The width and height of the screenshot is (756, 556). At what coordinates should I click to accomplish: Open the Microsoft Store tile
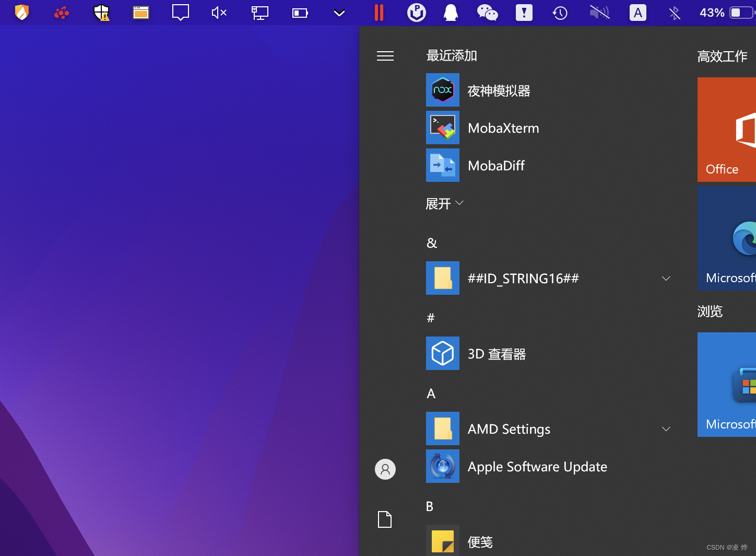(727, 385)
